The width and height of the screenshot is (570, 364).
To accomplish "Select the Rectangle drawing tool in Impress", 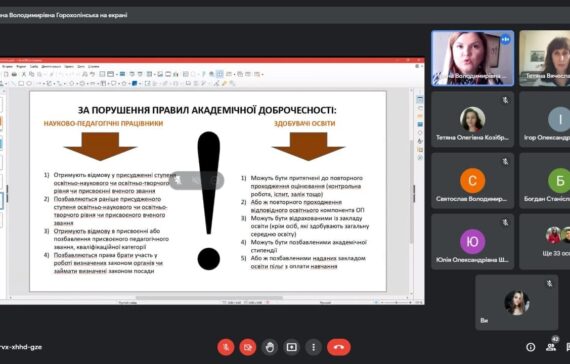I will click(x=21, y=83).
